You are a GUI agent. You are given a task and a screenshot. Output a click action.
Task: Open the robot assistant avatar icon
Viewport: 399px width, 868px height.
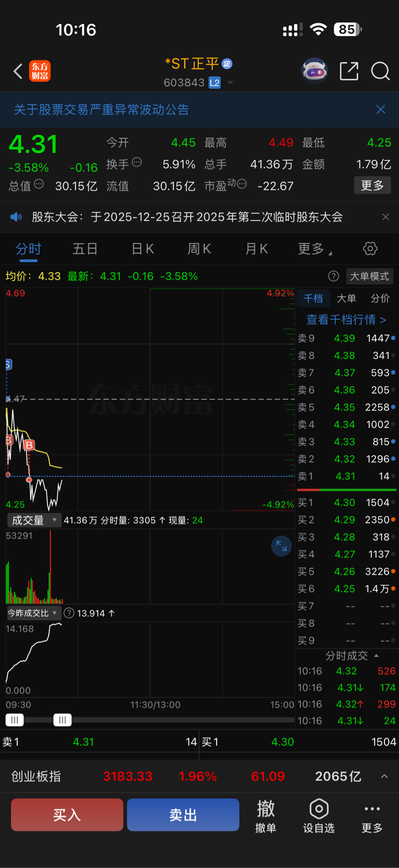pos(315,71)
